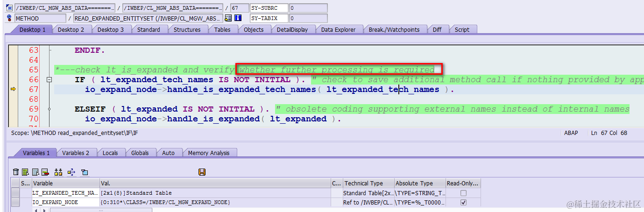The width and height of the screenshot is (644, 212).
Task: Click the yellow execution arrow at line 67
Action: [x=13, y=89]
